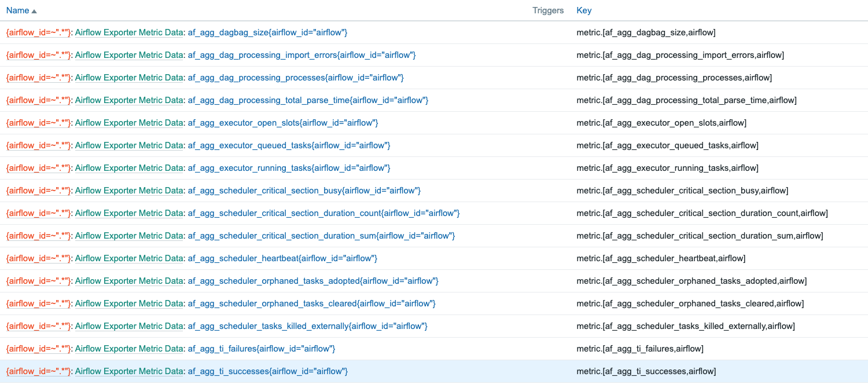This screenshot has height=384, width=868.
Task: Open the af_agg_scheduler_critical_section_duration_count item name link
Action: click(x=323, y=213)
